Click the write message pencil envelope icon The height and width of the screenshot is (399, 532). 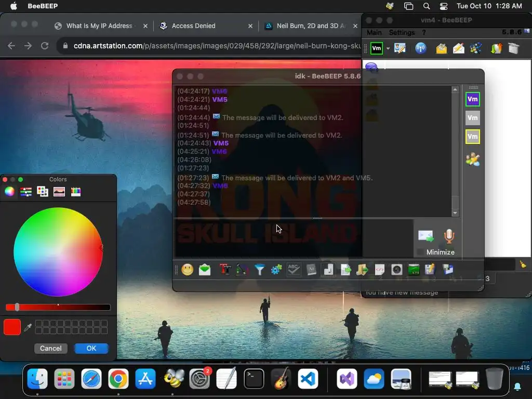click(x=459, y=48)
